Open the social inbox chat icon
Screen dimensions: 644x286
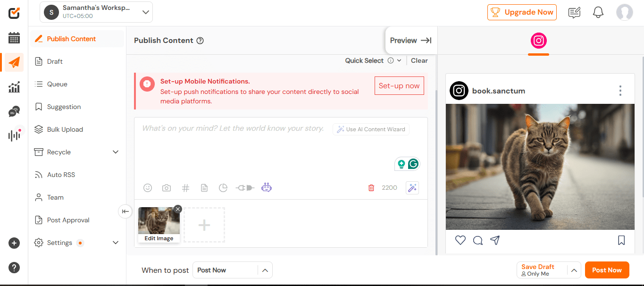[14, 111]
